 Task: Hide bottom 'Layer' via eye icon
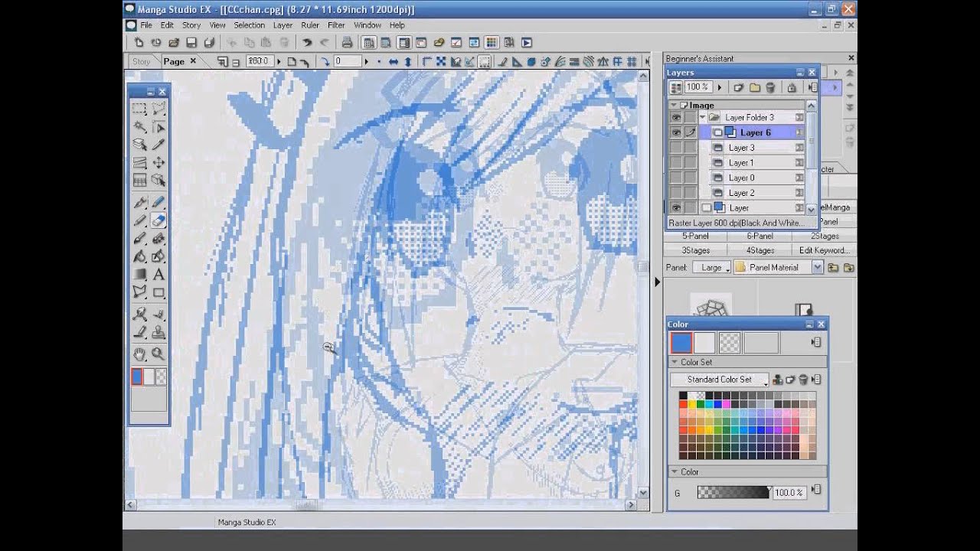676,207
